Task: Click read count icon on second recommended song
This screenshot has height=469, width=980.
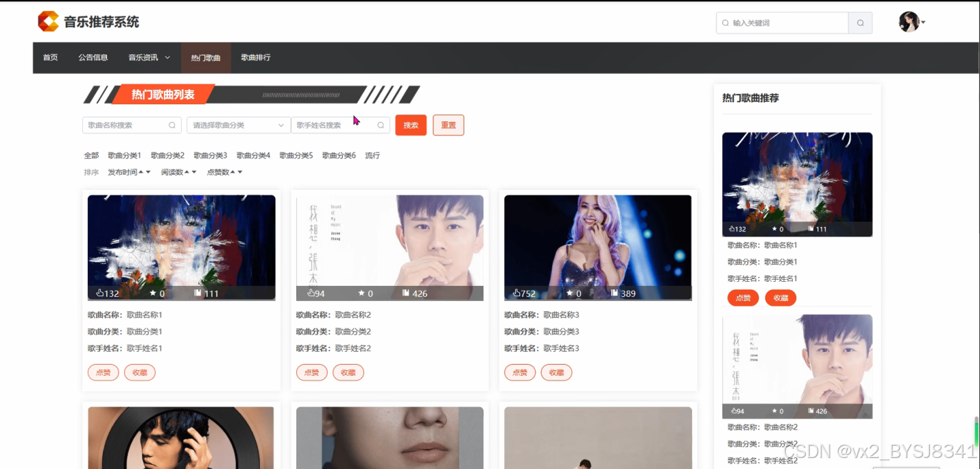Action: [x=811, y=411]
